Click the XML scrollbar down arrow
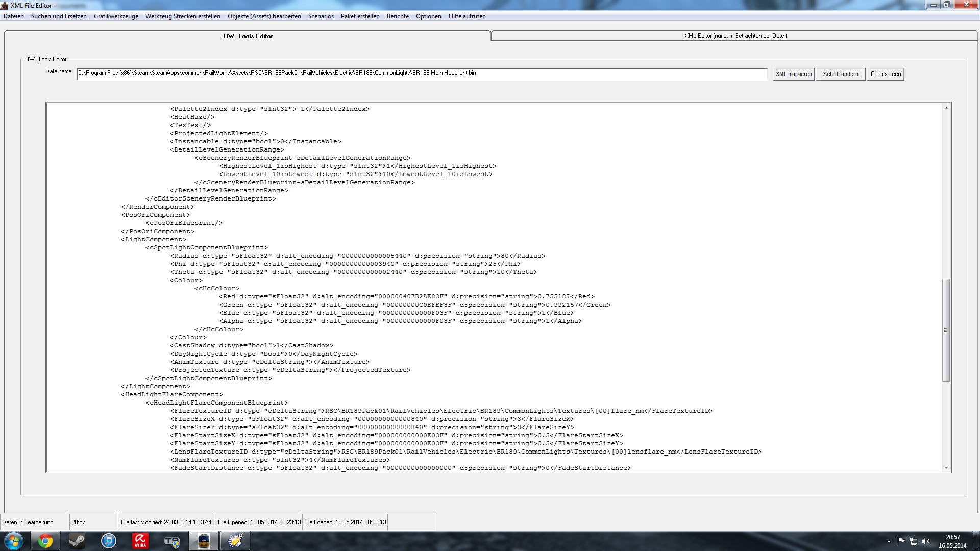The image size is (980, 551). [946, 468]
